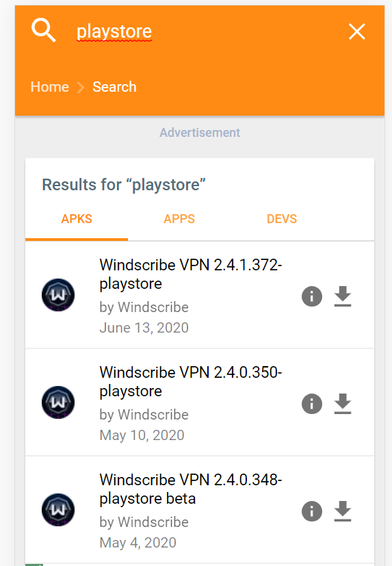Viewport: 392px width, 566px height.
Task: Open info for Windscribe 2.4.0.348 beta
Action: [312, 511]
